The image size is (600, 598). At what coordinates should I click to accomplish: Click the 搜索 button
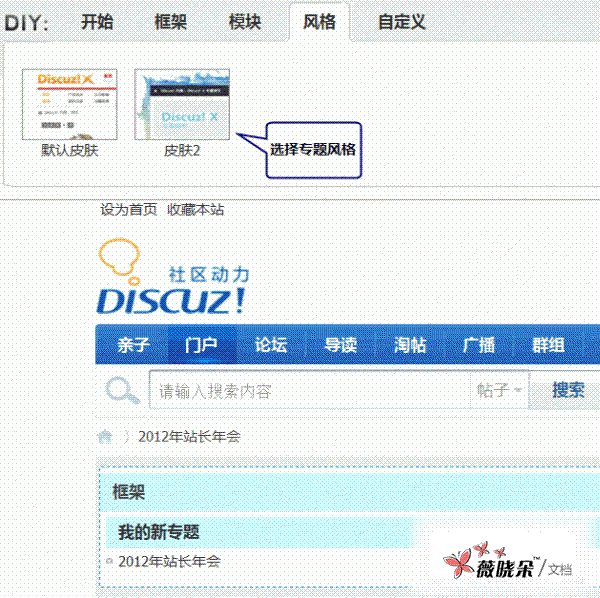tap(568, 391)
